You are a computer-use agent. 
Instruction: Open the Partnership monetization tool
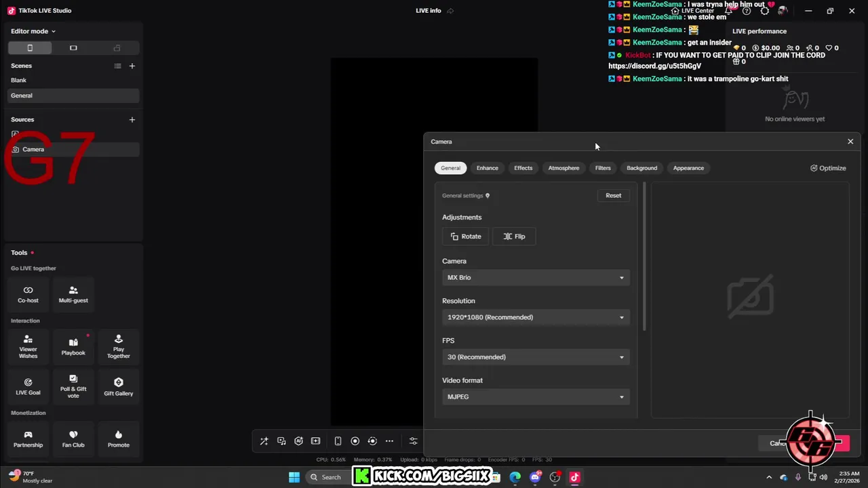click(x=28, y=439)
